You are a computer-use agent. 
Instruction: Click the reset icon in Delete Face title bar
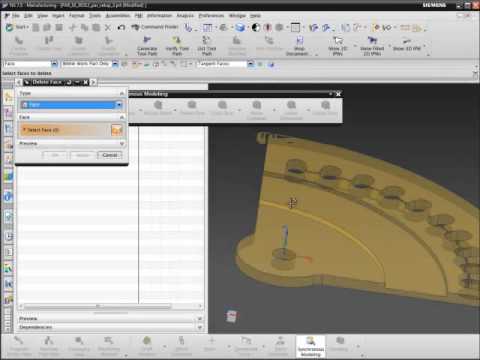[x=69, y=82]
